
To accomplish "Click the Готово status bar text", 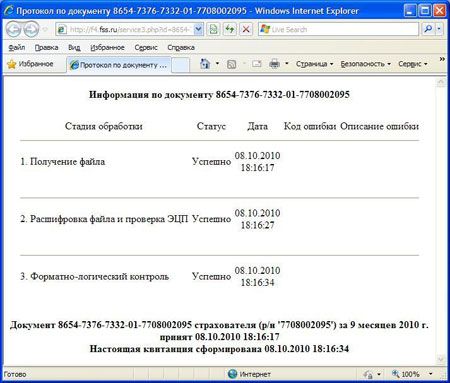I will point(15,374).
